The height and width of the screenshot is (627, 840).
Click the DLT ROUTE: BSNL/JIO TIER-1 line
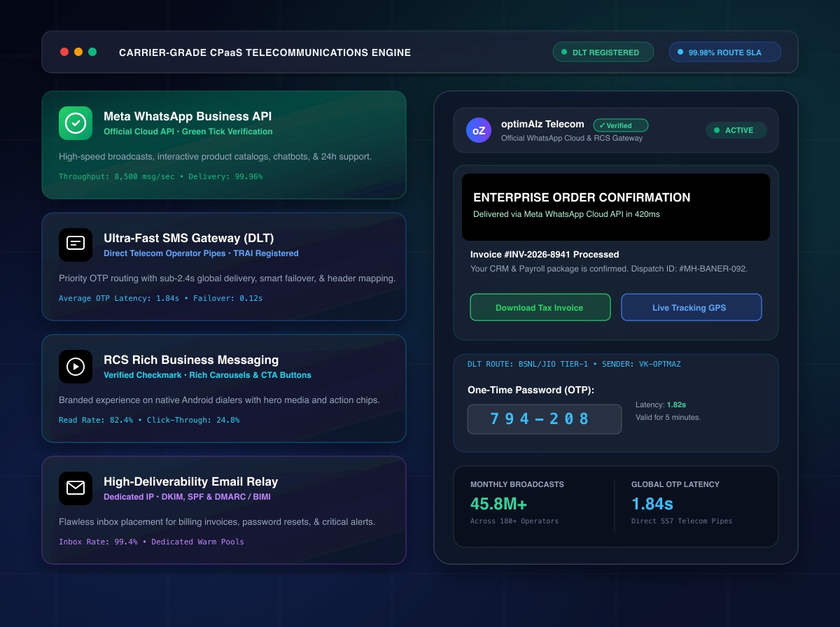574,364
